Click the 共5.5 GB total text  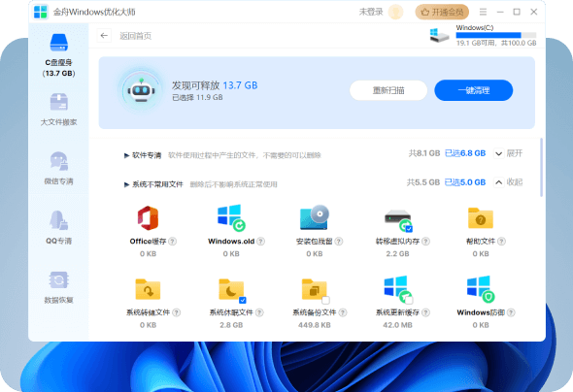coord(423,182)
